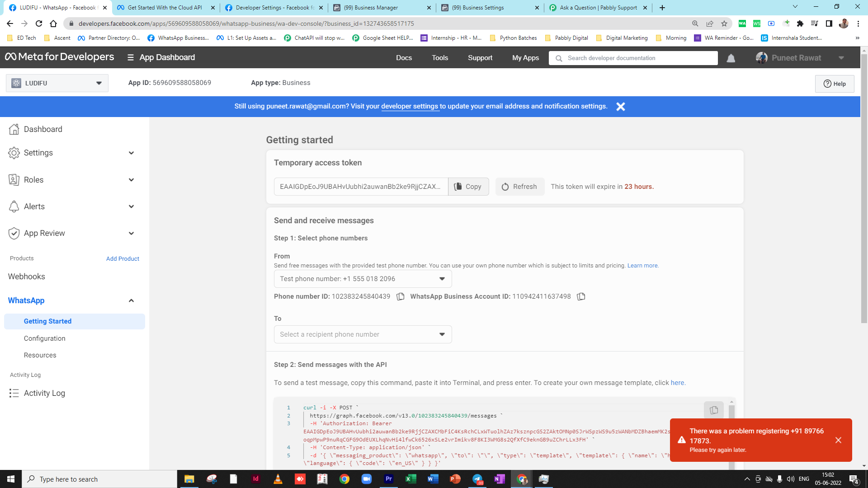Image resolution: width=868 pixels, height=488 pixels.
Task: Open the Help button
Action: 835,84
